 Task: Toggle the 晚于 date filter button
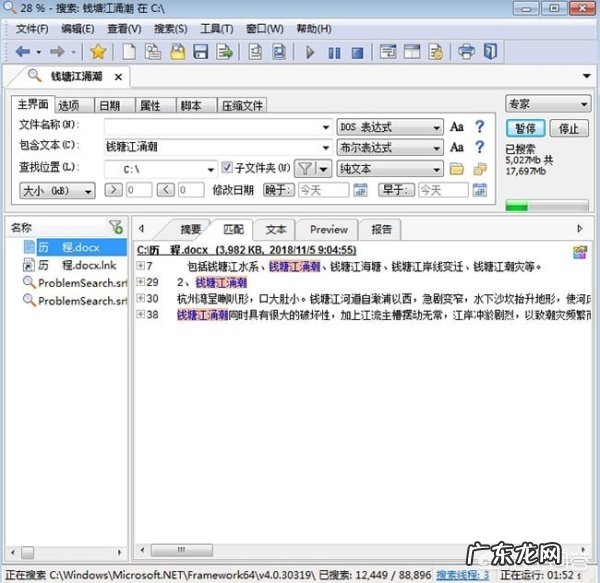pyautogui.click(x=279, y=190)
